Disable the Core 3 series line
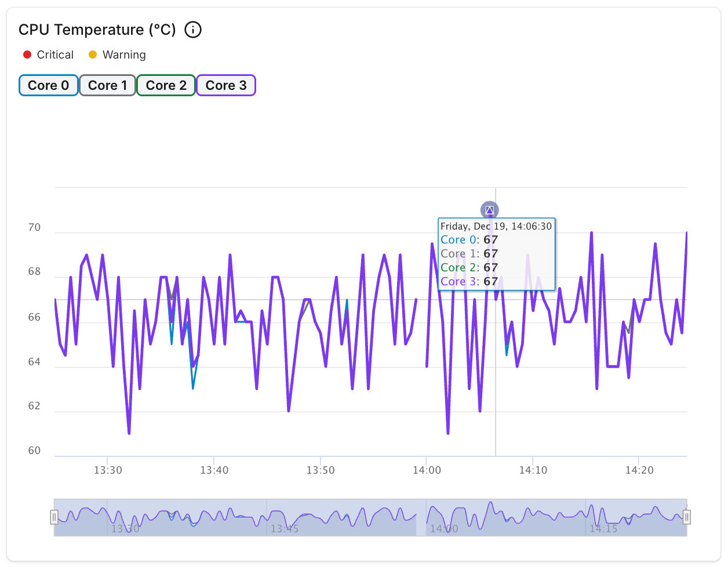Image resolution: width=728 pixels, height=567 pixels. (x=226, y=85)
